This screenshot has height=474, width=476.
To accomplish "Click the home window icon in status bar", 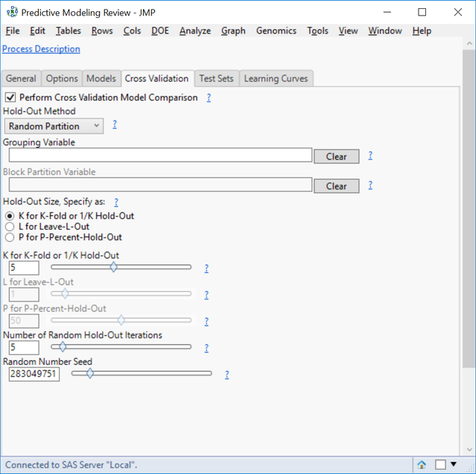I will point(422,464).
